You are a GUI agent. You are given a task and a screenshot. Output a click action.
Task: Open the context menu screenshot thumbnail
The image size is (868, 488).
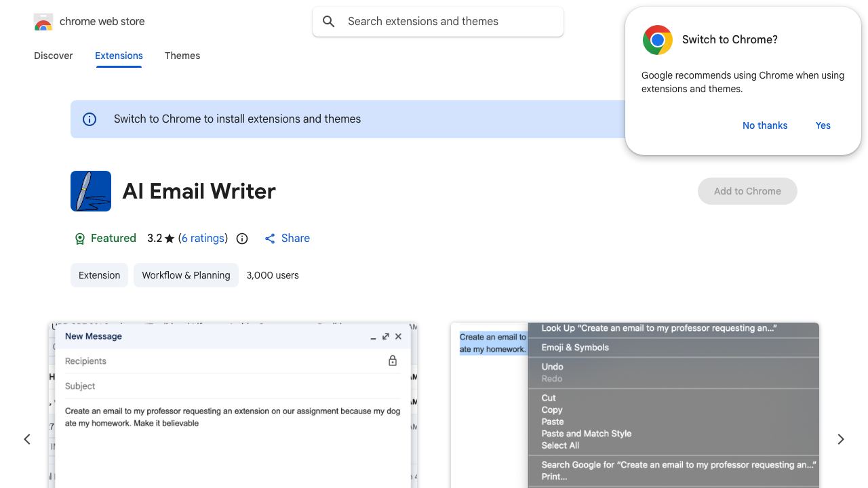pos(635,405)
